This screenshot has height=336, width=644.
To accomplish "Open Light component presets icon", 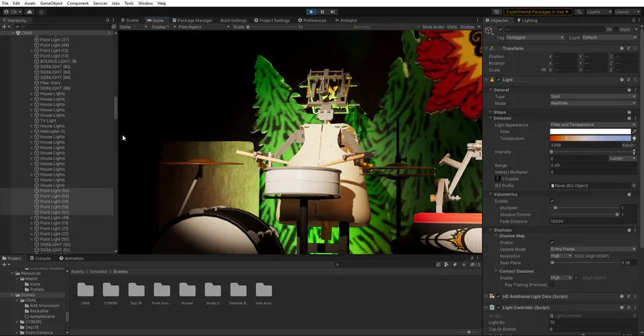I will tap(628, 80).
